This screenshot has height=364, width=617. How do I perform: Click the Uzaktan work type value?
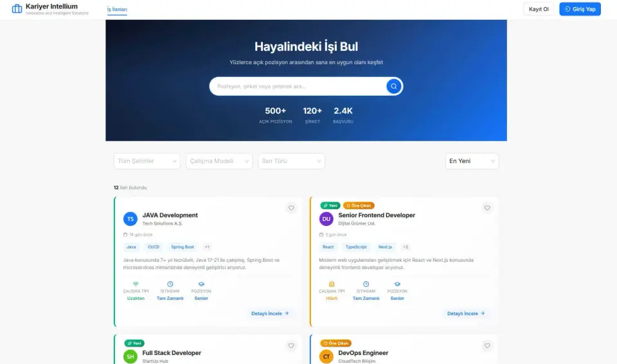136,299
